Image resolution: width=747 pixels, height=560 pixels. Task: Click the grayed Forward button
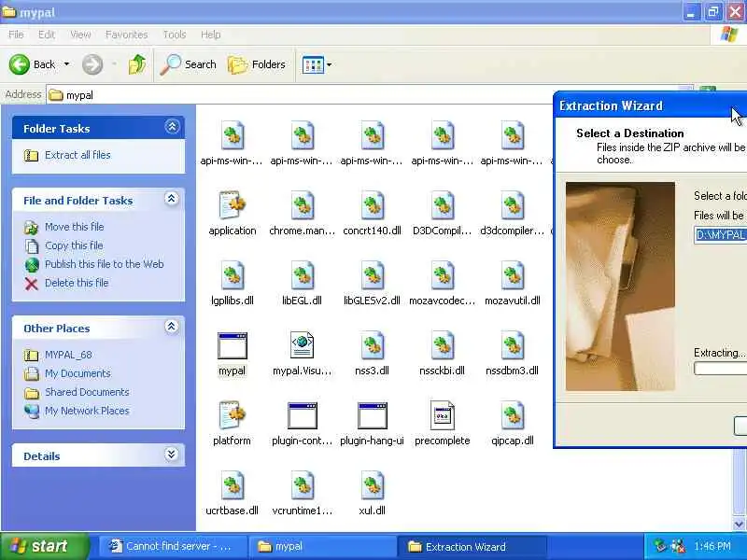92,64
